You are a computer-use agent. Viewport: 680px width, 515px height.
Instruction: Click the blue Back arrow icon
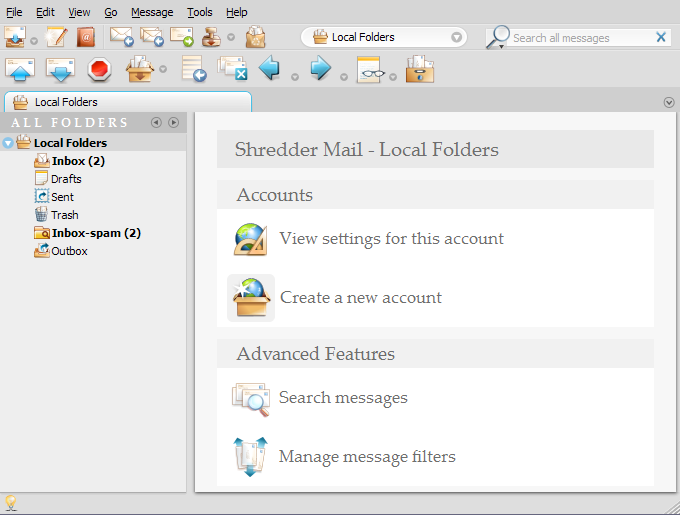tap(269, 68)
